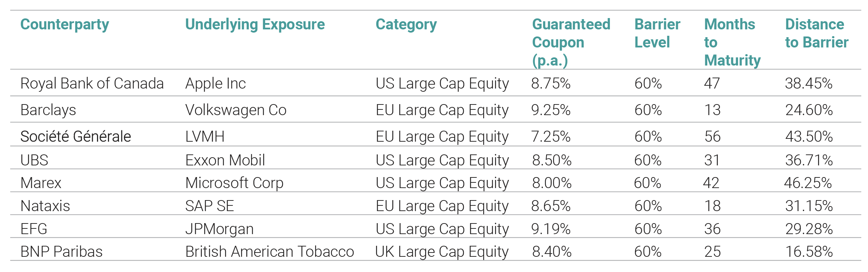The width and height of the screenshot is (868, 272).
Task: Click the LVMH underlying exposure cell
Action: pyautogui.click(x=205, y=137)
